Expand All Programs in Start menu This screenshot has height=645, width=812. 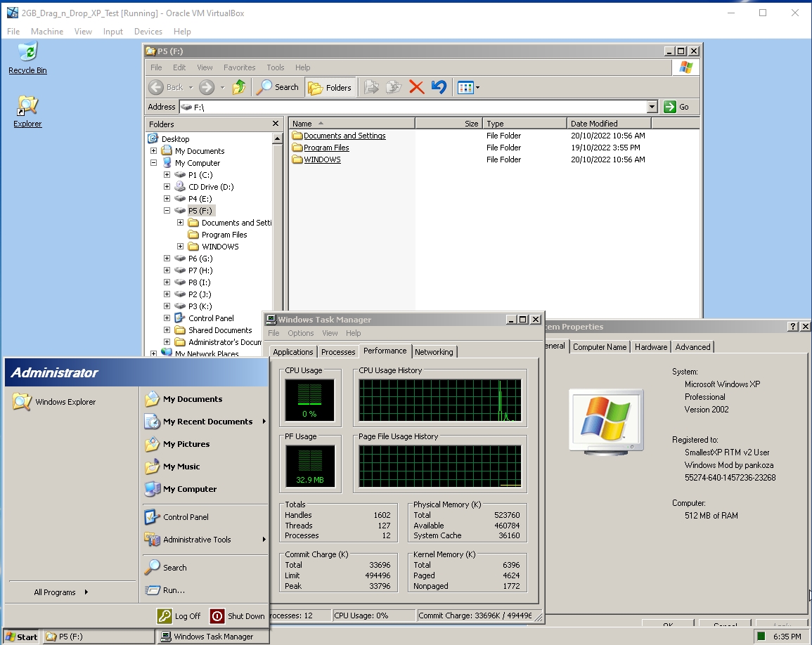click(x=61, y=592)
